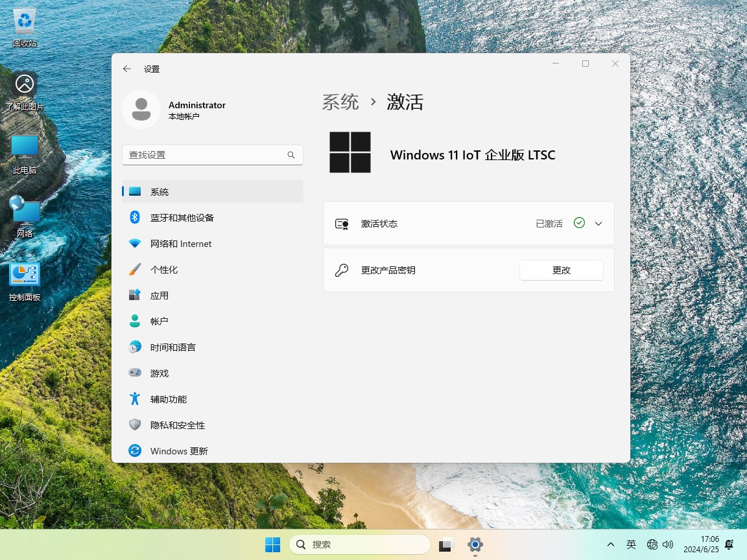Click the 游戏 controller icon
This screenshot has height=560, width=747.
click(x=135, y=373)
